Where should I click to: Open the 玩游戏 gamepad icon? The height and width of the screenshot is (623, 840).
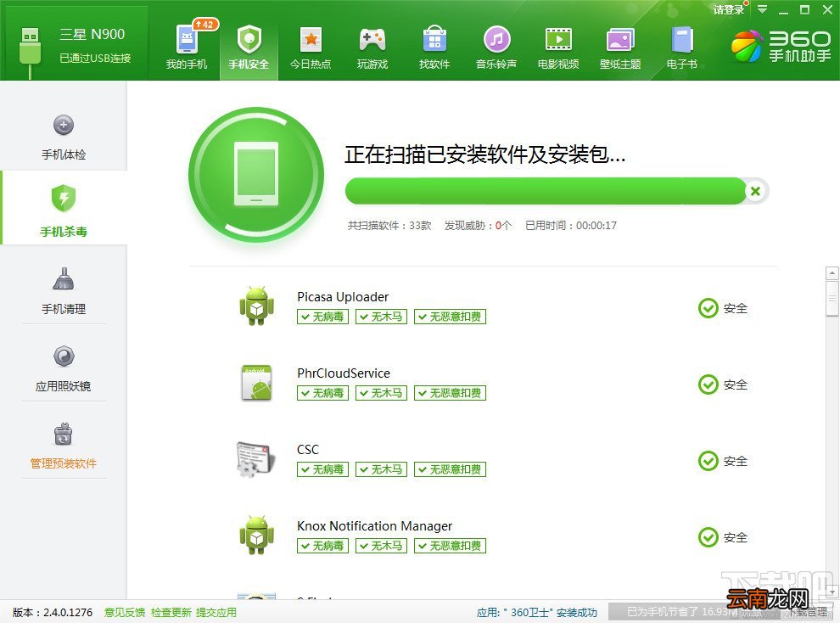372,40
